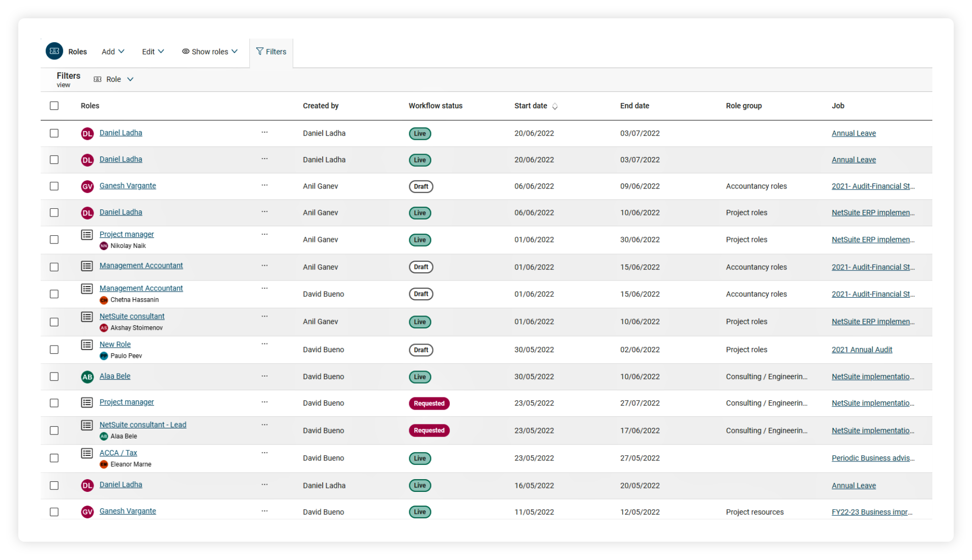Select Daniel Ladha's DL avatar in first row
Image resolution: width=972 pixels, height=560 pixels.
click(87, 133)
